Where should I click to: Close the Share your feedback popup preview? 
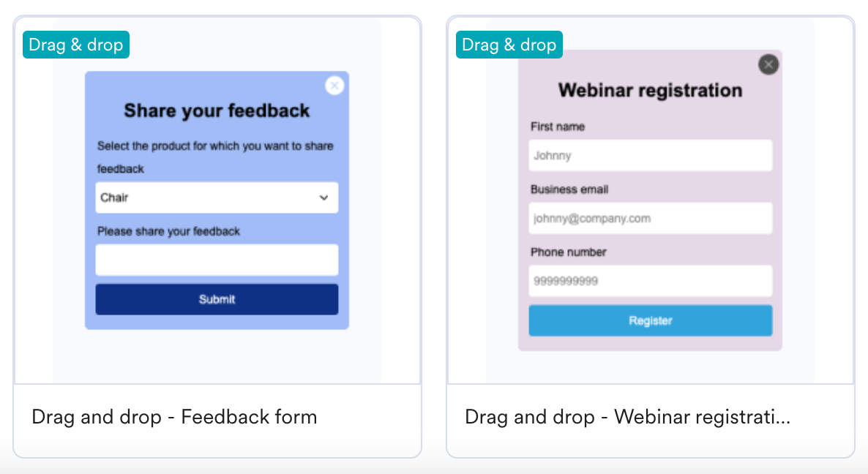[334, 86]
